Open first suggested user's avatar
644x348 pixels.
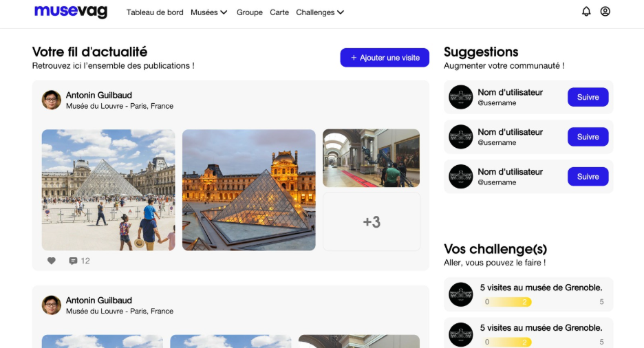click(x=461, y=97)
